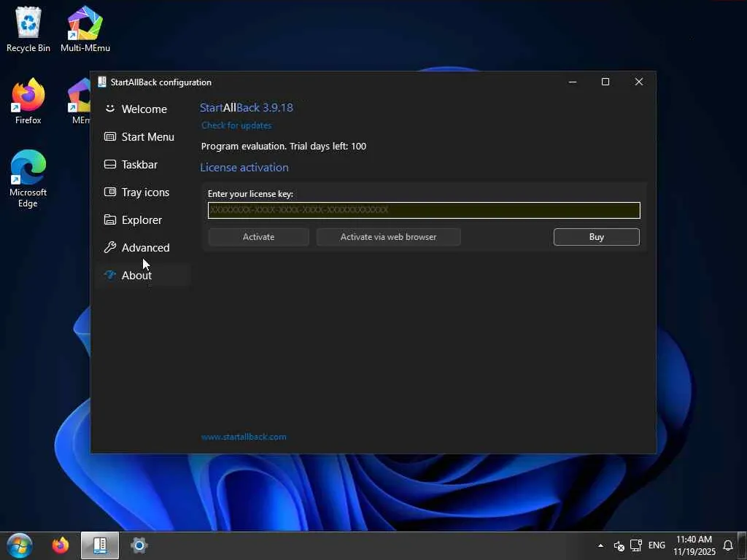Click the network tray icon
The width and height of the screenshot is (747, 560).
point(636,545)
